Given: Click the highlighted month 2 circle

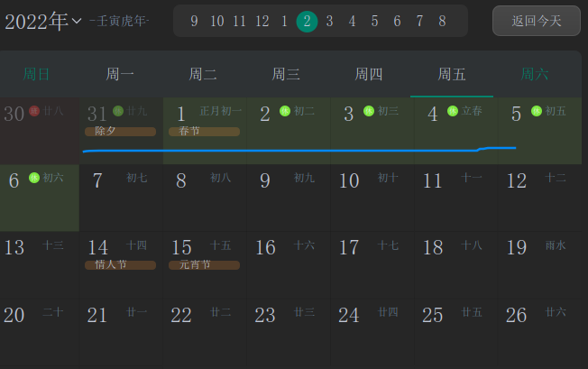Looking at the screenshot, I should (307, 21).
